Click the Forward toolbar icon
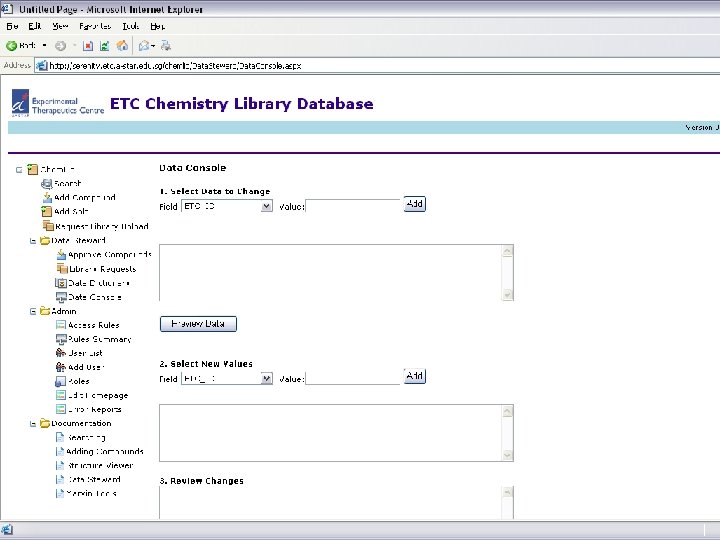Image resolution: width=720 pixels, height=540 pixels. coord(60,45)
